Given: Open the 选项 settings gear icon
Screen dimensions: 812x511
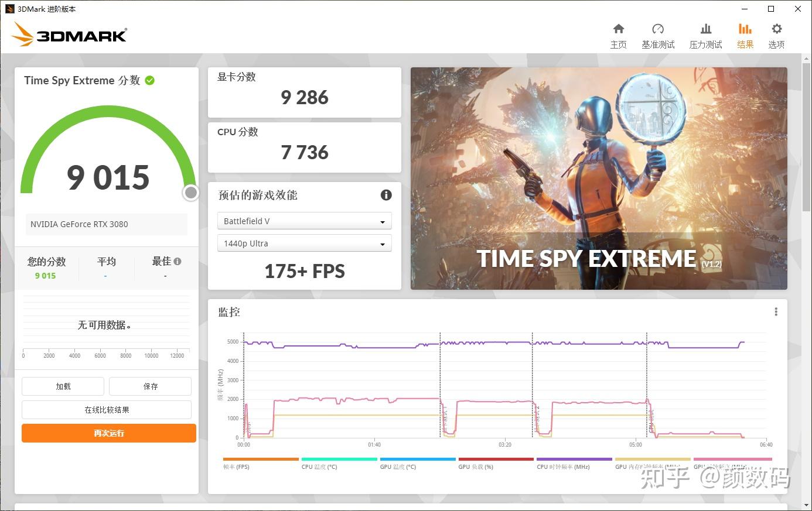Looking at the screenshot, I should click(x=776, y=29).
